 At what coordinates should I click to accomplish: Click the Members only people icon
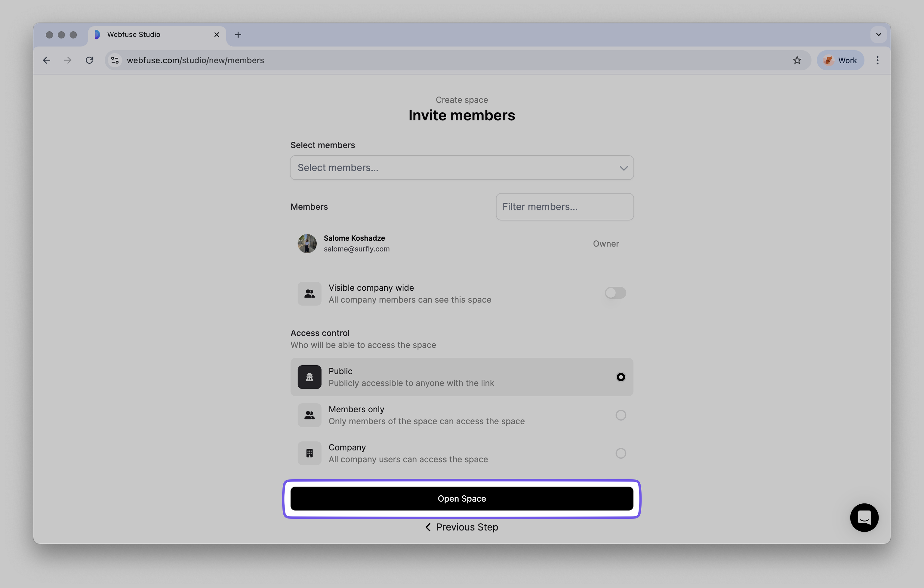[x=309, y=415]
